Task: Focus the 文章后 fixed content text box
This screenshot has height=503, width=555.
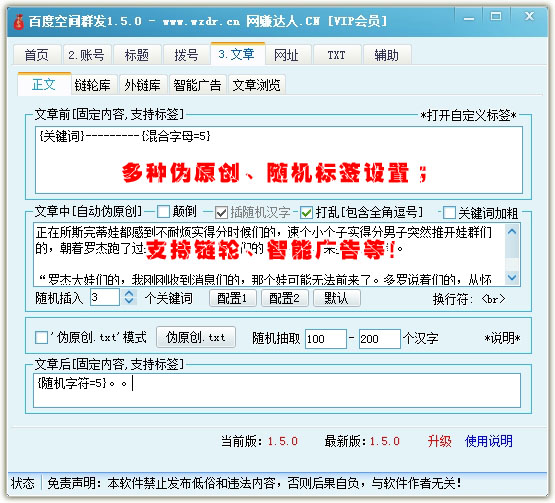Action: click(277, 390)
